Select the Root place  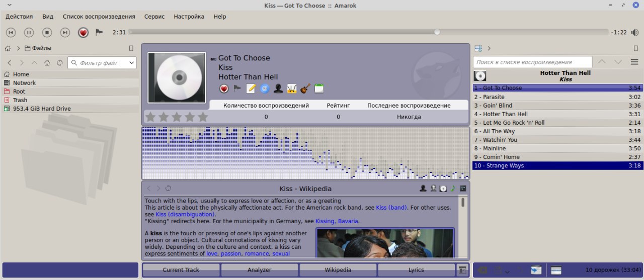70,91
